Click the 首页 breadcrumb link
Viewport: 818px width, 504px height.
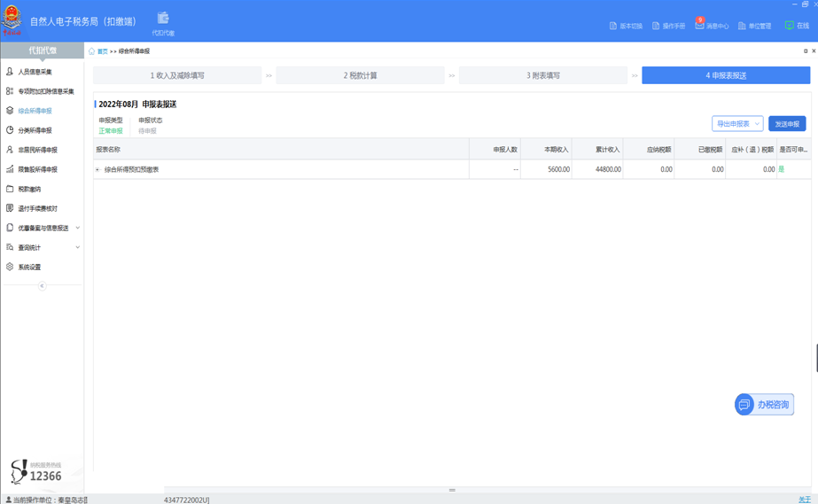[x=103, y=51]
